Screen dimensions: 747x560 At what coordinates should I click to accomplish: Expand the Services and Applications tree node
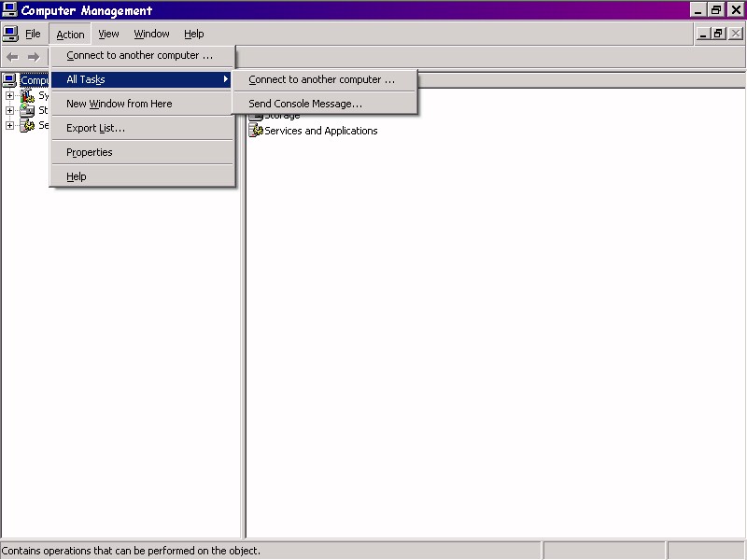pos(9,125)
